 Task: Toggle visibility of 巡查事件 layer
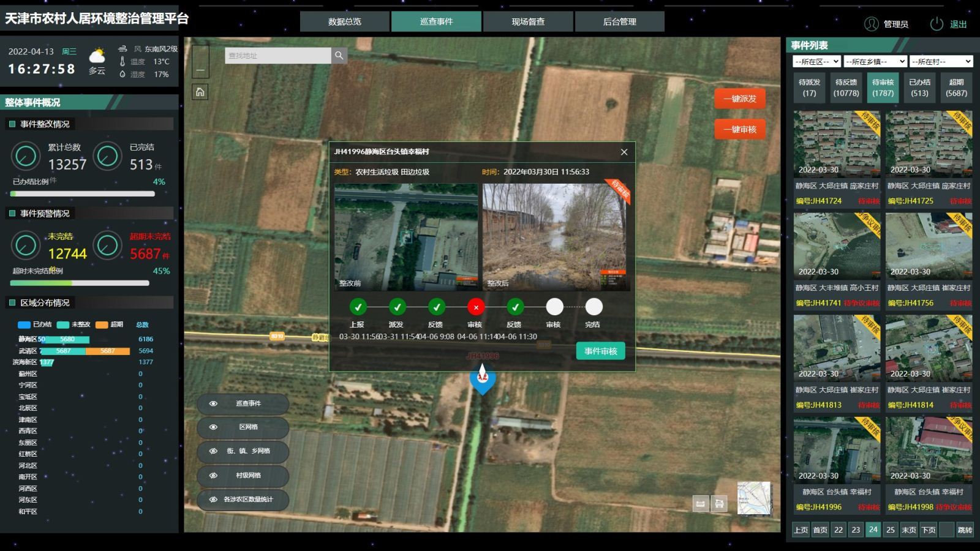[x=213, y=403]
